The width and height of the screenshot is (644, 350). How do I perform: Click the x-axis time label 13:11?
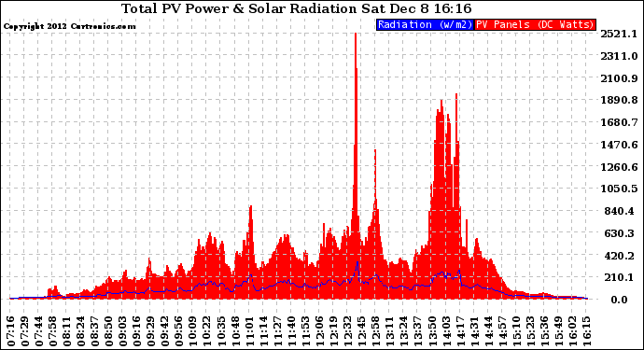[x=389, y=330]
